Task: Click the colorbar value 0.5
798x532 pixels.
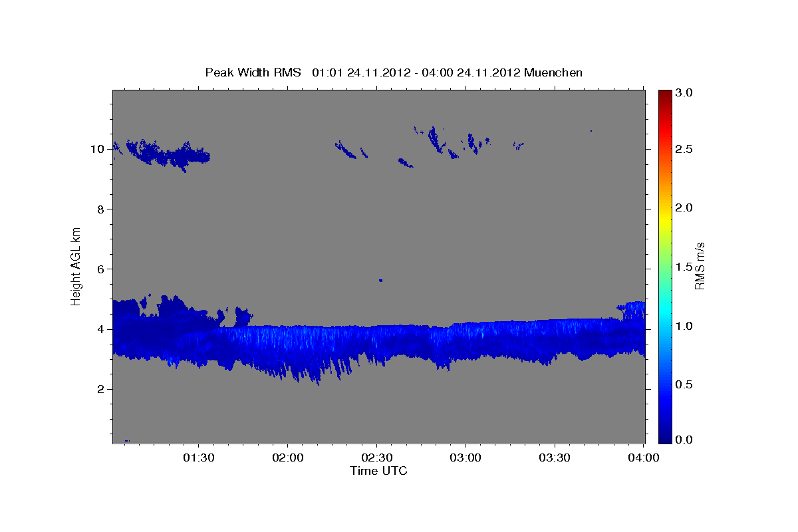Action: point(685,384)
